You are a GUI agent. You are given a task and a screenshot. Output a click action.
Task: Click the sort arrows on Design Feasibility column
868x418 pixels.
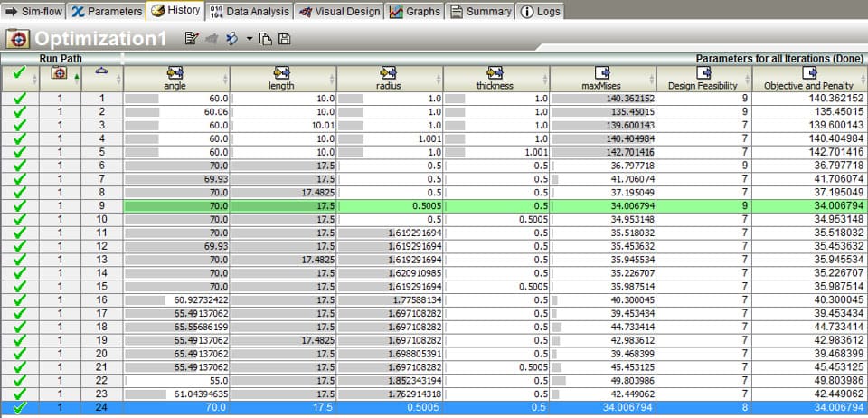coord(748,79)
